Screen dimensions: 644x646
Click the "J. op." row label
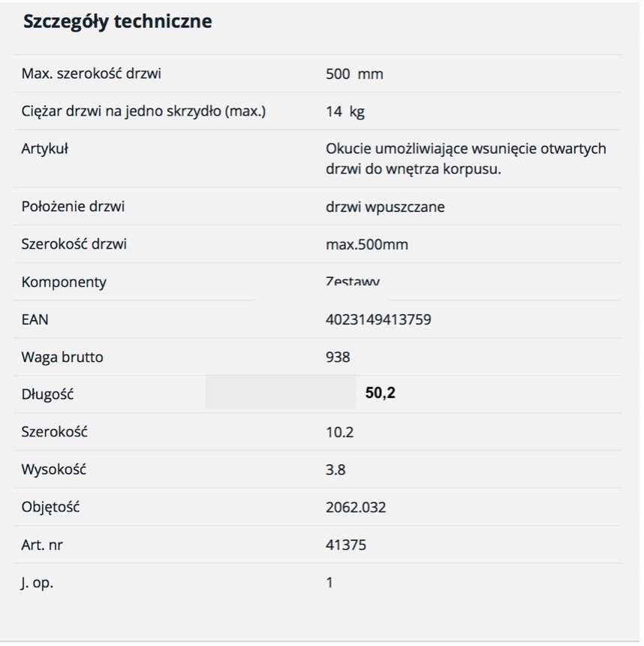[37, 583]
